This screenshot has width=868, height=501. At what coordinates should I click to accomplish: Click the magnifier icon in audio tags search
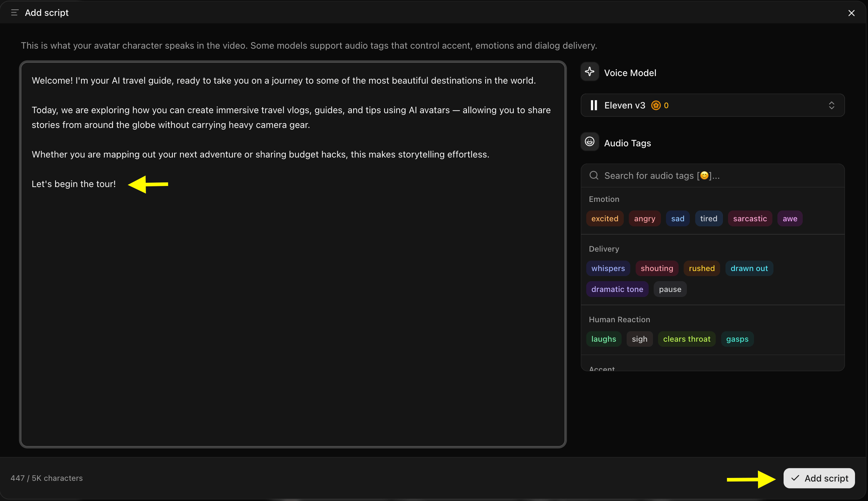[594, 176]
